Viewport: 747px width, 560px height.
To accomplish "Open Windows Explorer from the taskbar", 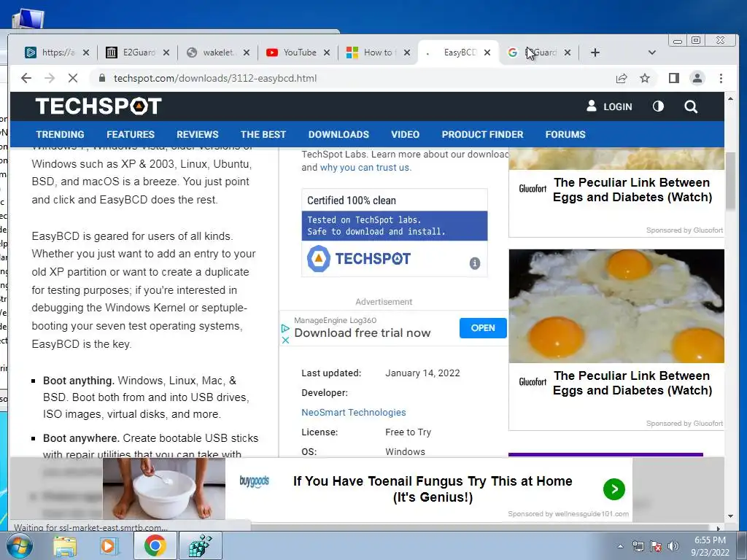I will point(65,545).
